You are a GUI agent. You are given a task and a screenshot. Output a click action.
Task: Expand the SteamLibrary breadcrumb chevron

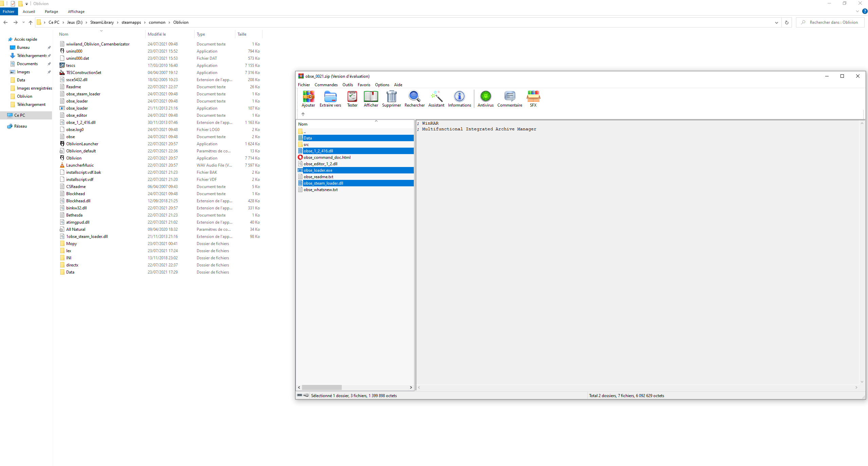[118, 22]
